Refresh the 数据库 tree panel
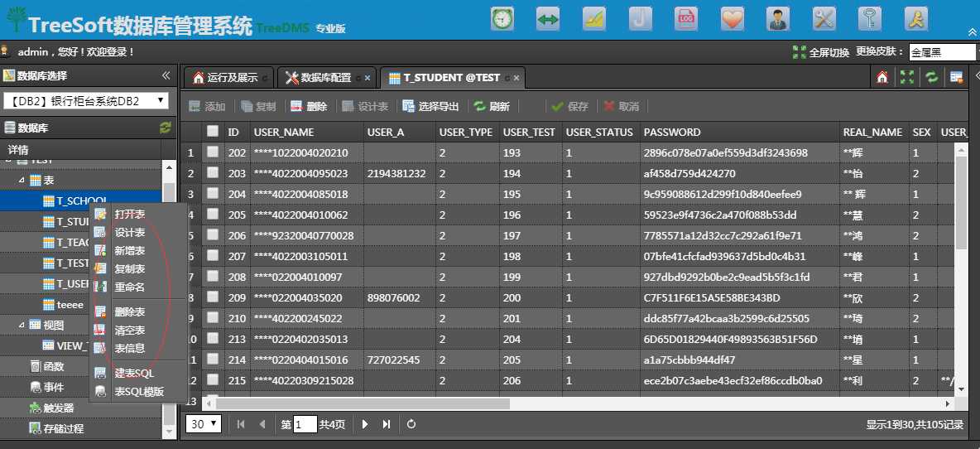Image resolution: width=980 pixels, height=449 pixels. [x=165, y=128]
